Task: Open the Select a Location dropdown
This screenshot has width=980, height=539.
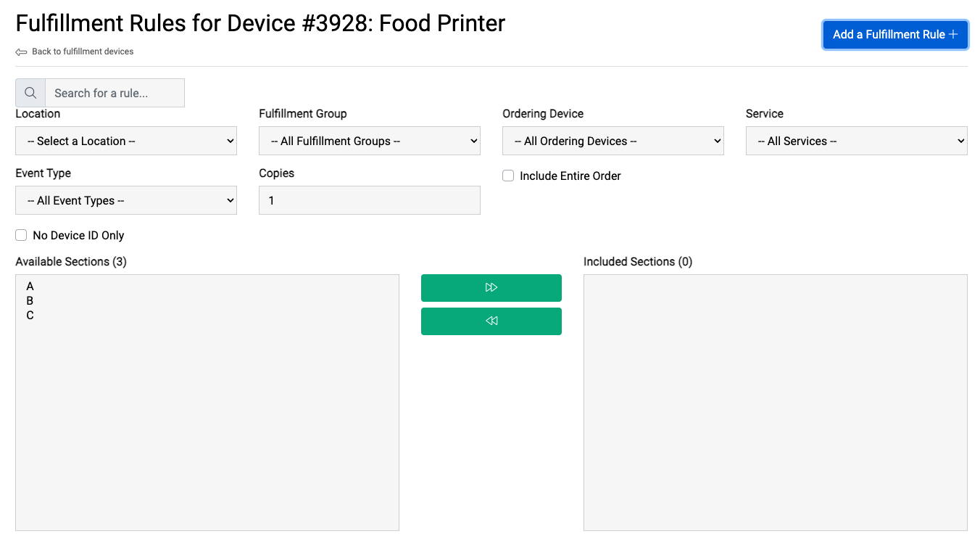Action: pyautogui.click(x=126, y=141)
